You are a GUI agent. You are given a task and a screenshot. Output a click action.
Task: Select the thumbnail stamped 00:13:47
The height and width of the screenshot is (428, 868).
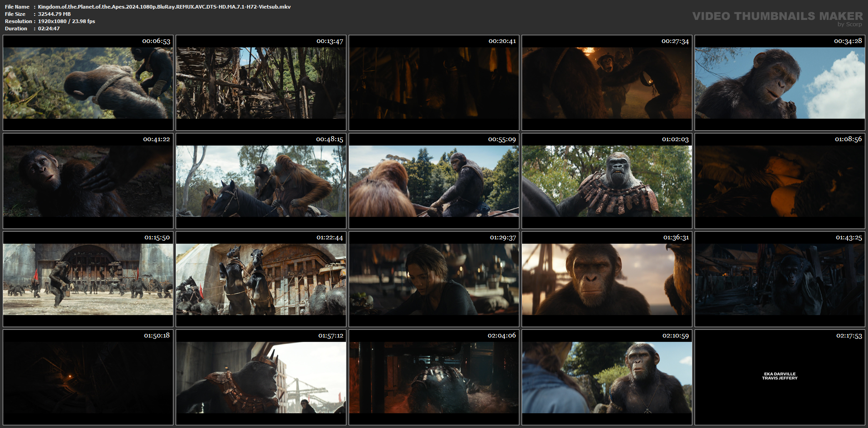(261, 83)
